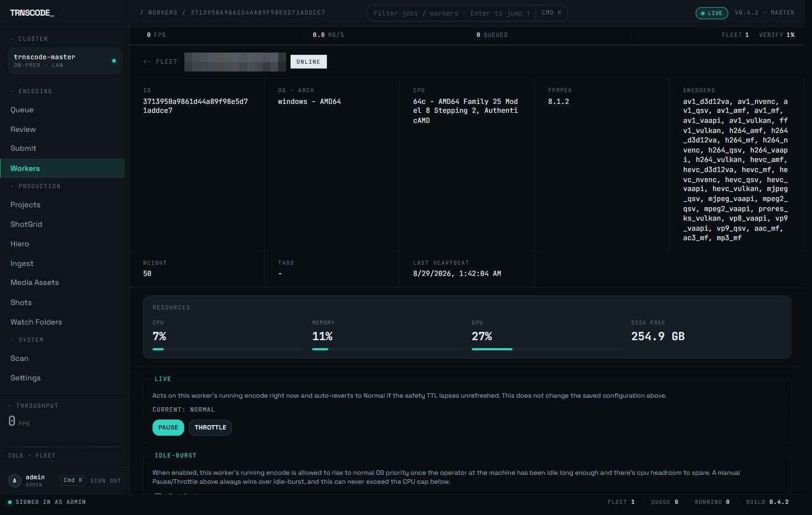
Task: Click the blurred worker name header
Action: (235, 62)
